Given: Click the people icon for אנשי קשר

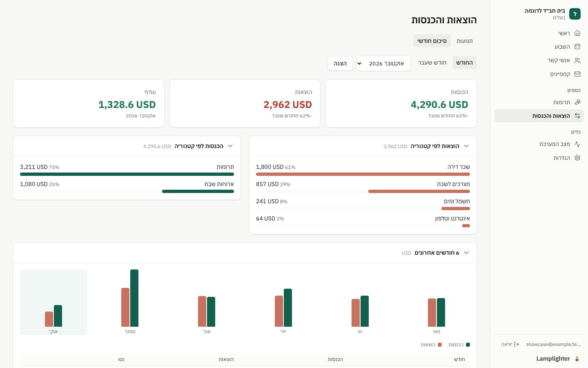Looking at the screenshot, I should [x=577, y=61].
